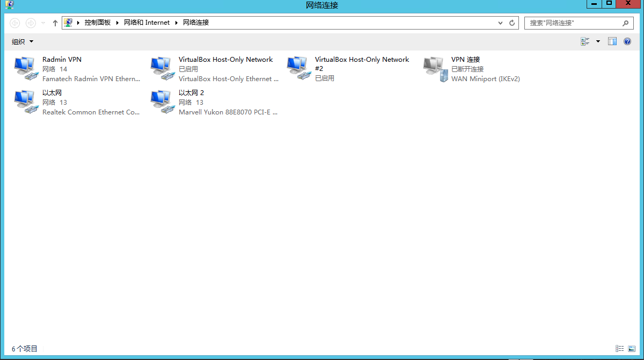Refresh the network connections list
This screenshot has width=644, height=360.
512,23
